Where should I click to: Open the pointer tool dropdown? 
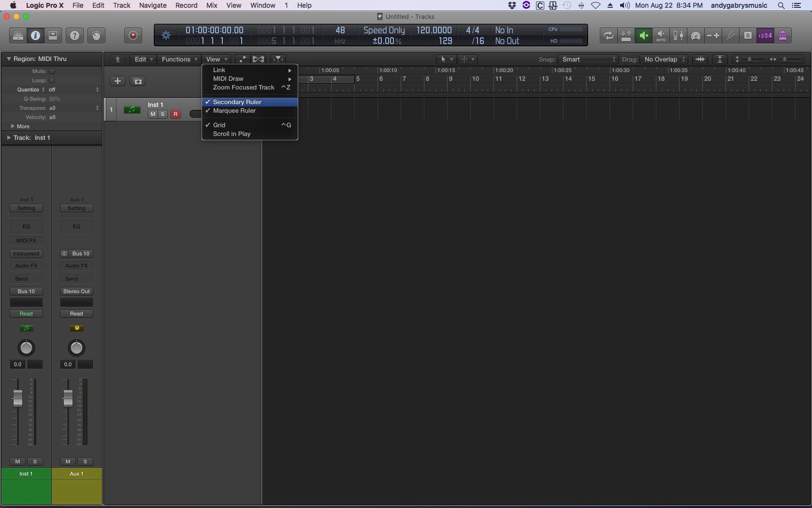446,59
